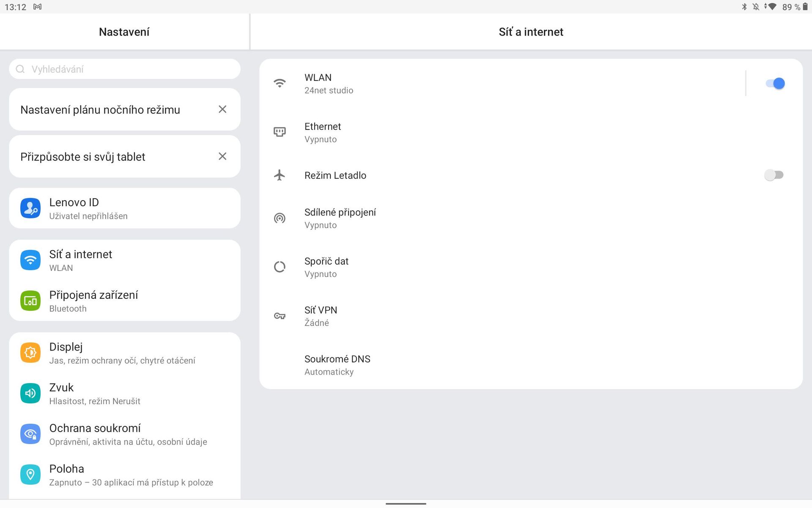The height and width of the screenshot is (508, 812).
Task: Click the orange Displej brightness icon
Action: point(30,353)
